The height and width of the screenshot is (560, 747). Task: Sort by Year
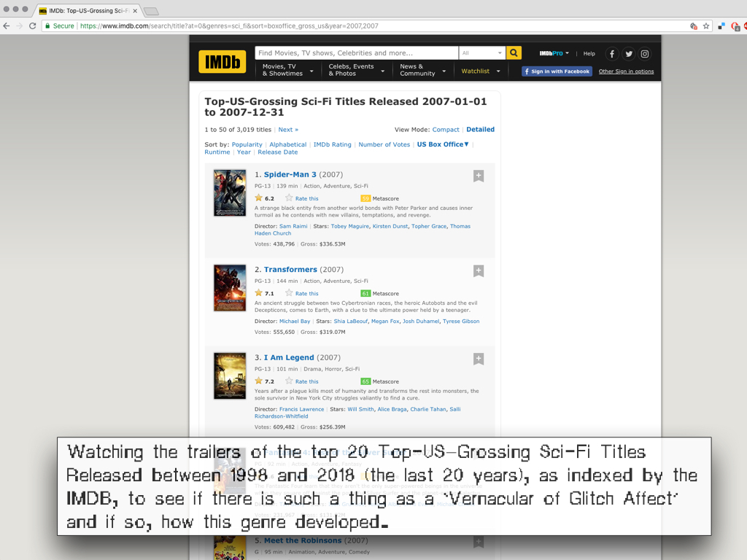tap(244, 152)
